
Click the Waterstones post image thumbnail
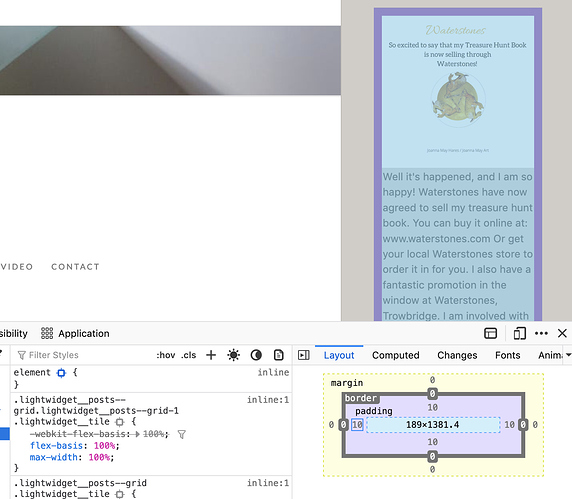tap(458, 92)
